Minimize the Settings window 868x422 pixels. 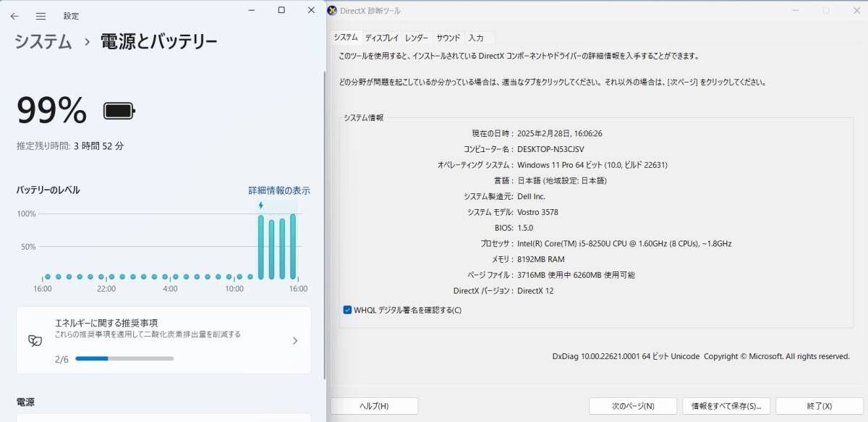tap(251, 10)
